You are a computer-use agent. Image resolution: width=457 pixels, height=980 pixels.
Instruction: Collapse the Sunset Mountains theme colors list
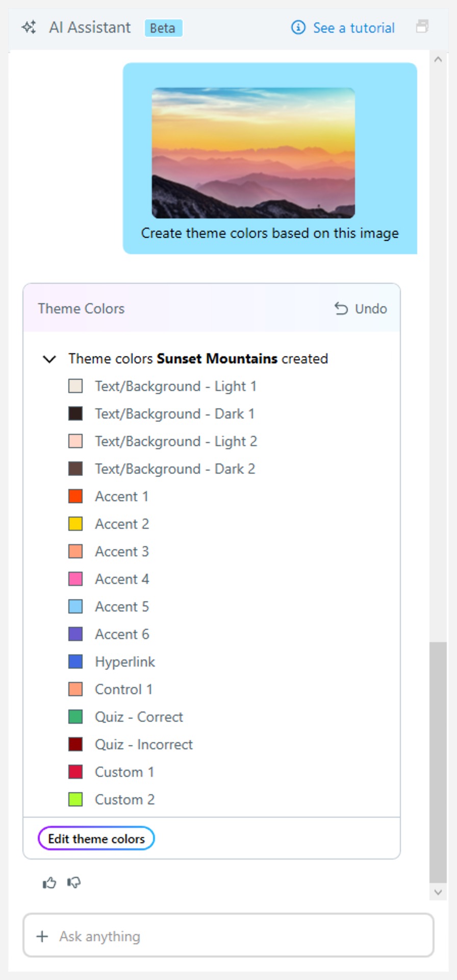[49, 359]
